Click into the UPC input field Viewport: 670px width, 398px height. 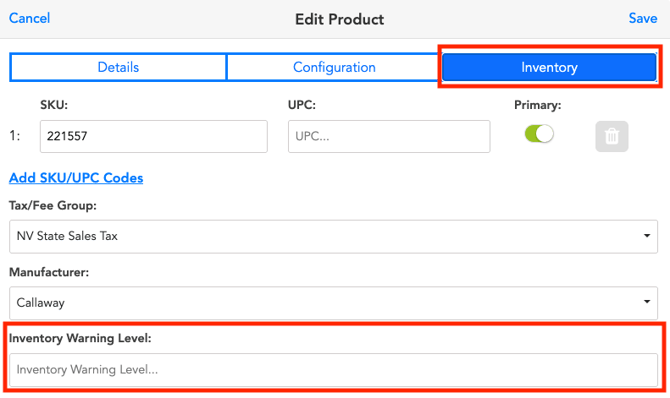pos(389,136)
